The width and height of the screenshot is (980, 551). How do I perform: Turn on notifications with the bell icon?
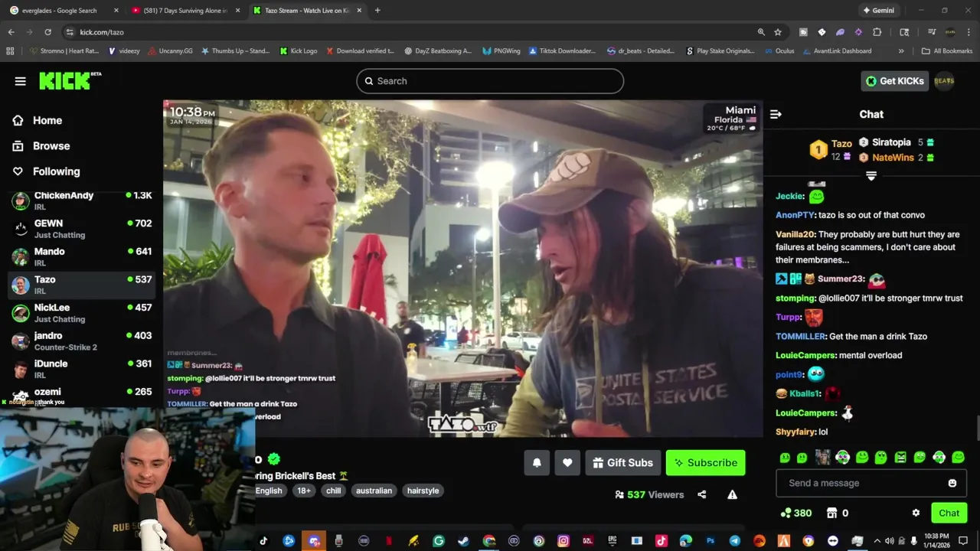coord(537,463)
